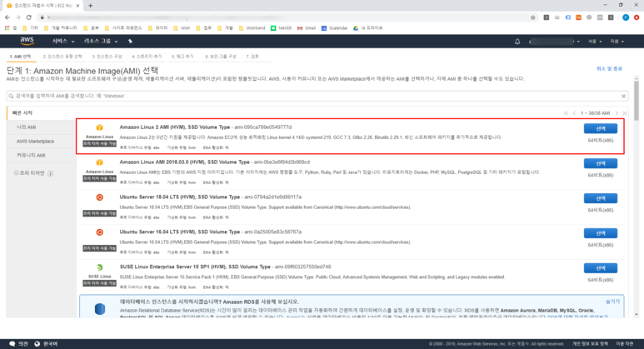Viewport: 644px width, 349px height.
Task: Open the Chrome apps grid icon
Action: pyautogui.click(x=7, y=28)
